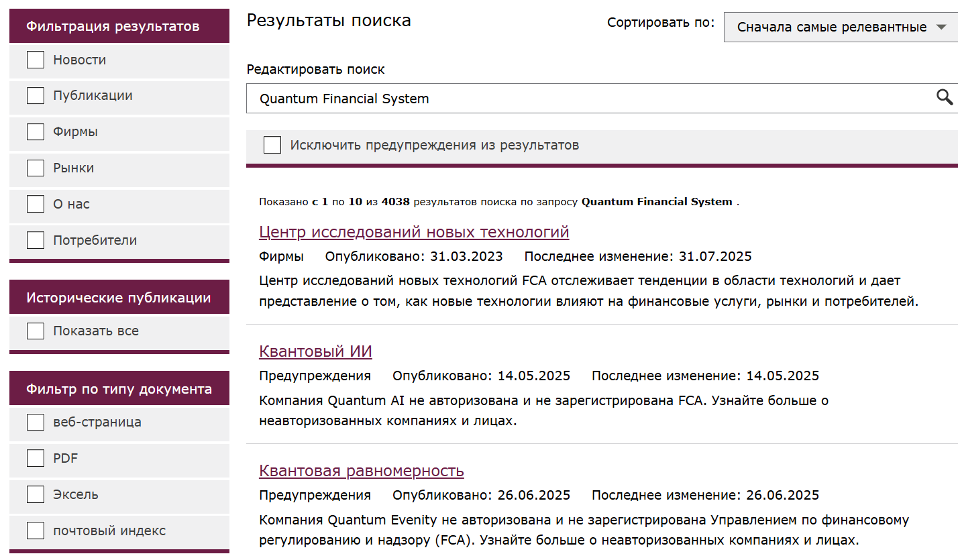
Task: Toggle the 'О нас' filter
Action: [35, 204]
